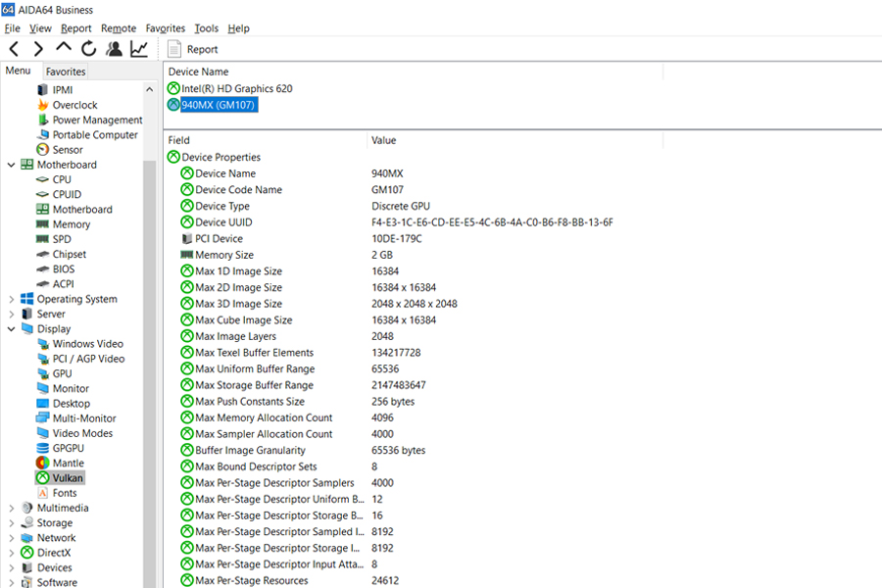
Task: Expand the Network node
Action: tap(11, 538)
